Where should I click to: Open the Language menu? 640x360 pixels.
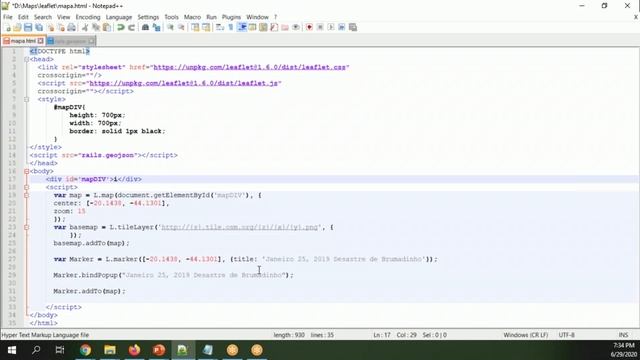tap(119, 17)
